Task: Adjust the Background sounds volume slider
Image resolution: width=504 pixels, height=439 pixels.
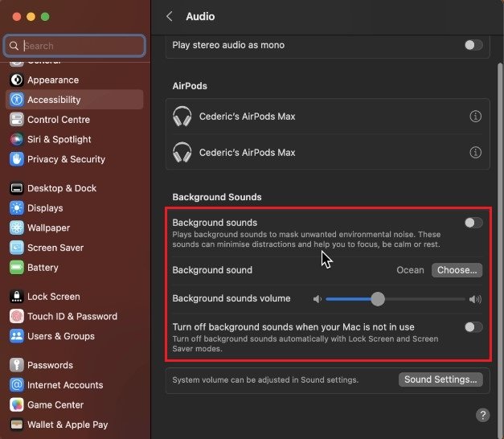Action: point(378,299)
